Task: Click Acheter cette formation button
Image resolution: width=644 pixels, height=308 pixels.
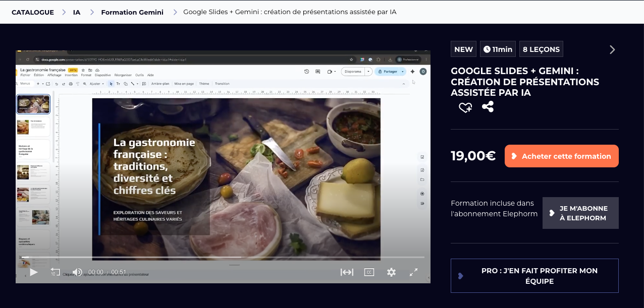Action: point(561,156)
